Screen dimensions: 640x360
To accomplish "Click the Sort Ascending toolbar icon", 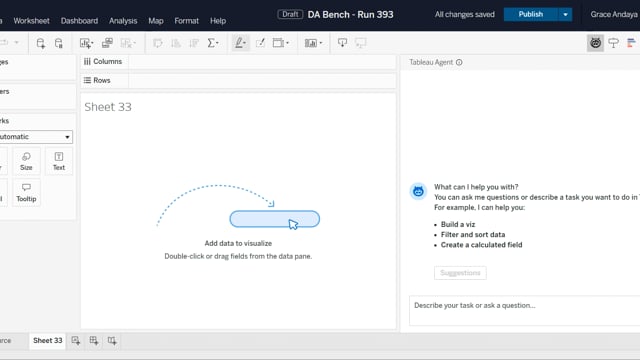I will (x=176, y=43).
